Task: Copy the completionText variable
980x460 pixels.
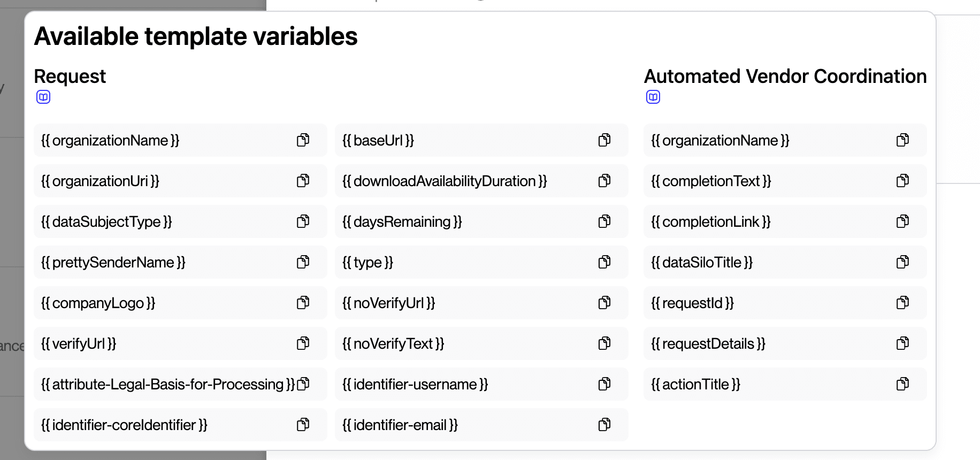Action: tap(902, 181)
